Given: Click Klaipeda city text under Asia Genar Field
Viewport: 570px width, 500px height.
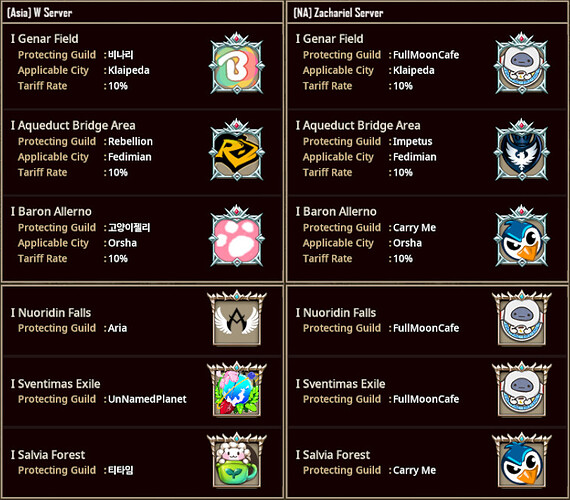Looking at the screenshot, I should (x=129, y=70).
